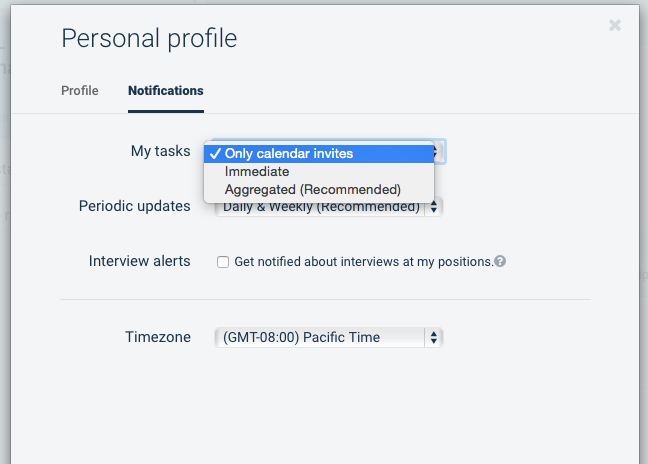Click the "Periodic updates" field label
This screenshot has height=464, width=648.
tap(134, 206)
